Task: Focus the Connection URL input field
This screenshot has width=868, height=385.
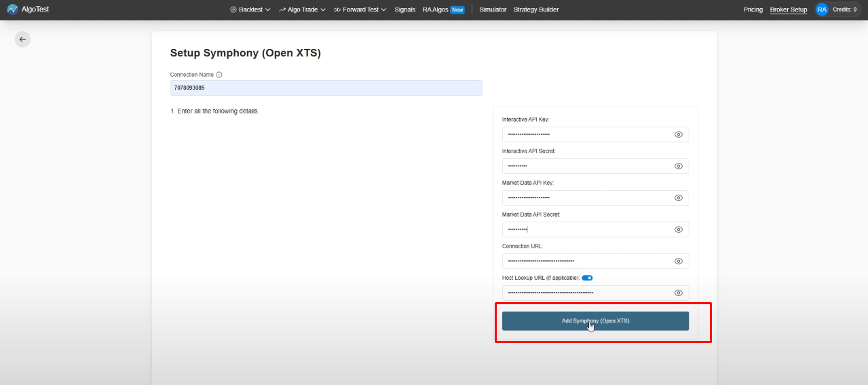Action: pos(595,261)
